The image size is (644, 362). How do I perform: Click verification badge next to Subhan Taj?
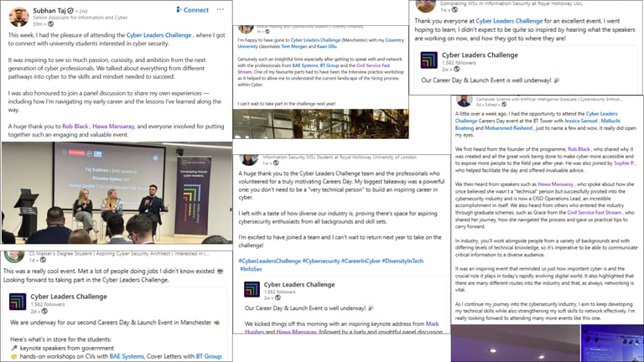[x=70, y=11]
